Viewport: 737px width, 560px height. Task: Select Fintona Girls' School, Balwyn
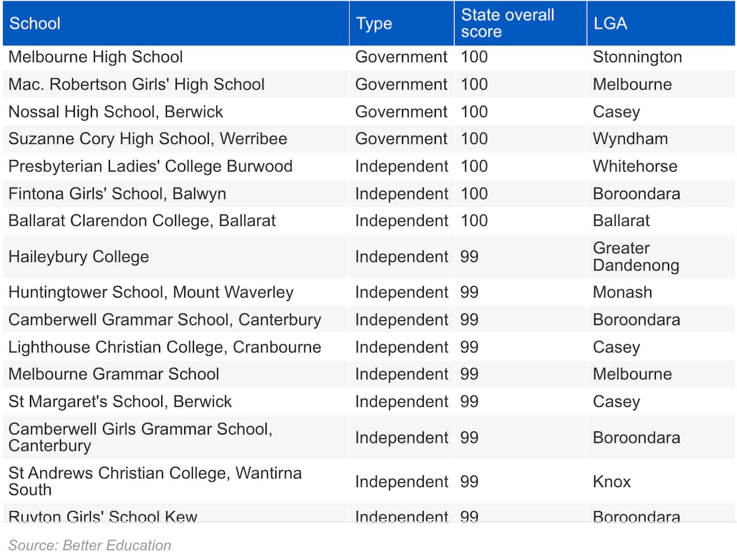[117, 194]
